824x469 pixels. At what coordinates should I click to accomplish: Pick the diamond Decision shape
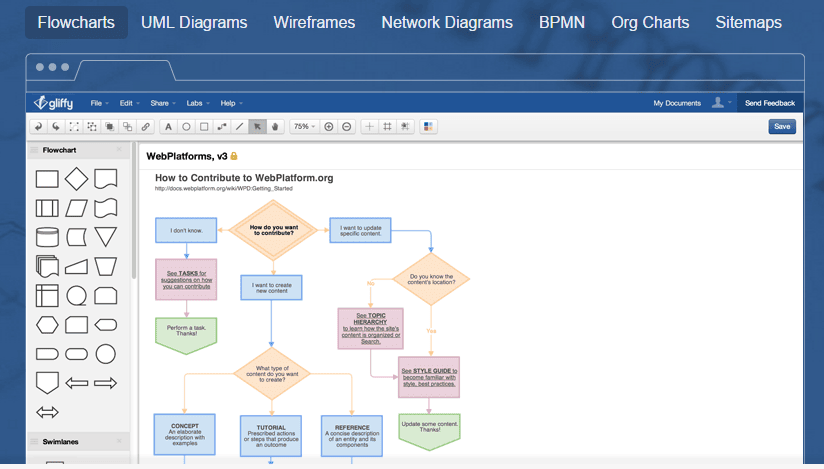coord(76,179)
